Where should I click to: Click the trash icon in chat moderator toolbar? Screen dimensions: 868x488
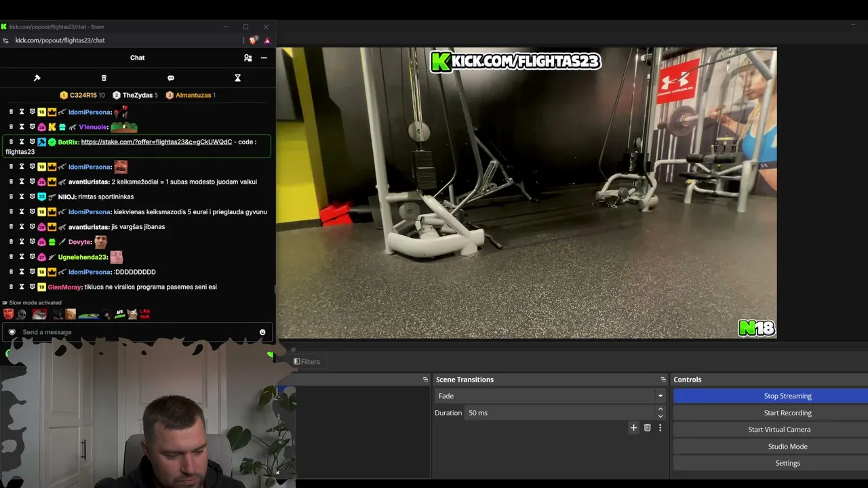(104, 78)
